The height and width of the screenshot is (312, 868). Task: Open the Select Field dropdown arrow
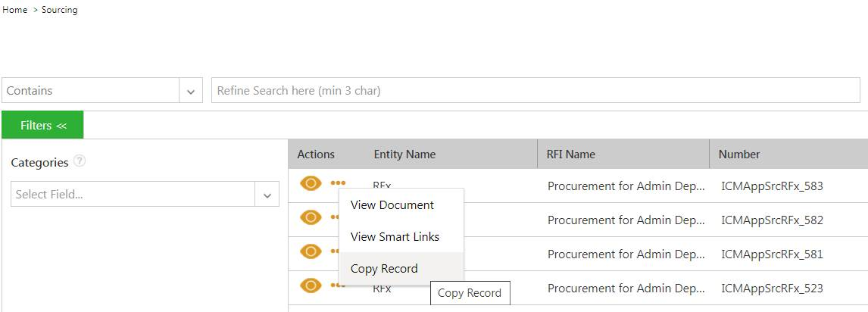(x=267, y=195)
